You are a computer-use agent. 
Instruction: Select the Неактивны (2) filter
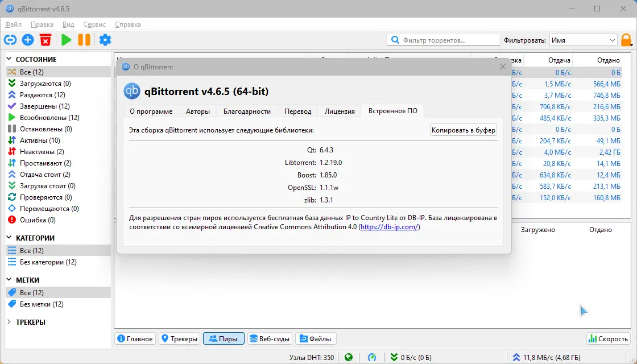42,151
